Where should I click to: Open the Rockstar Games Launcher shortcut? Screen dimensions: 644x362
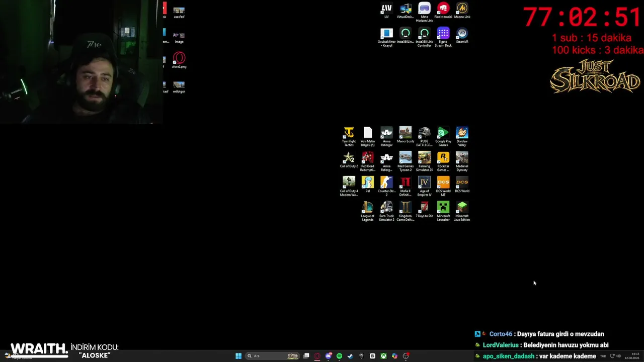tap(443, 162)
